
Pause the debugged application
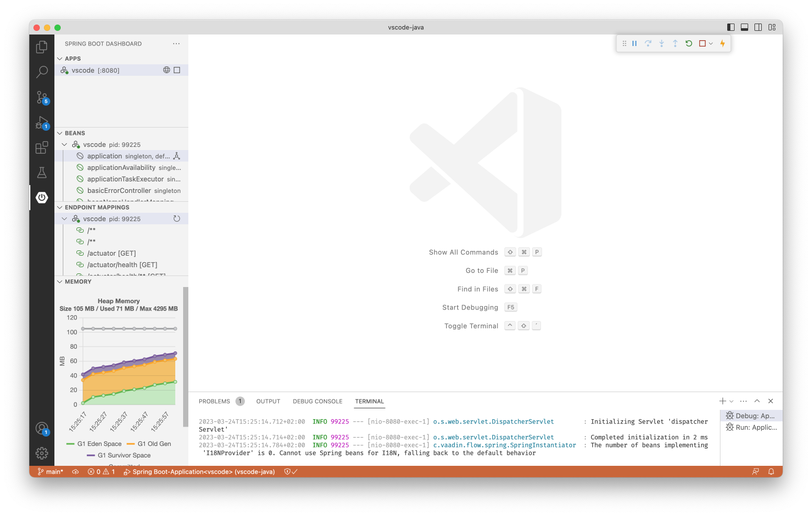click(634, 43)
